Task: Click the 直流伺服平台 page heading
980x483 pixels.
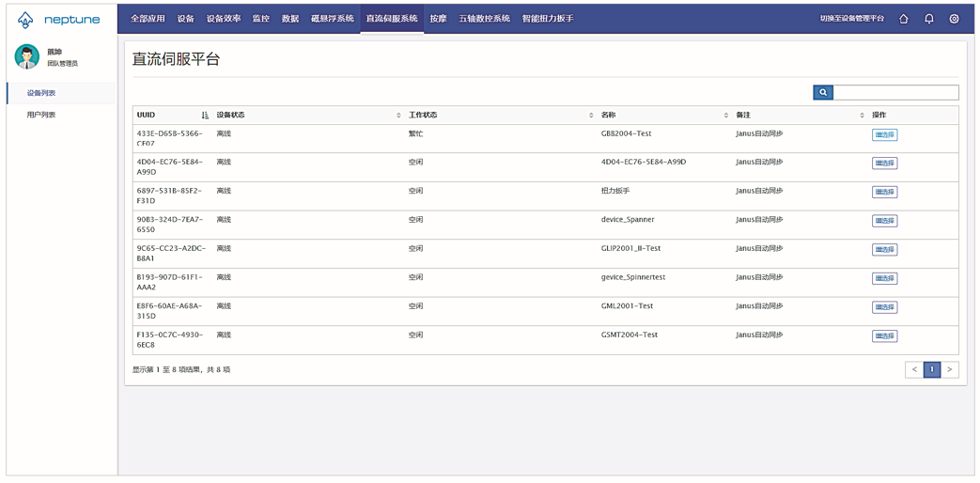Action: click(177, 59)
